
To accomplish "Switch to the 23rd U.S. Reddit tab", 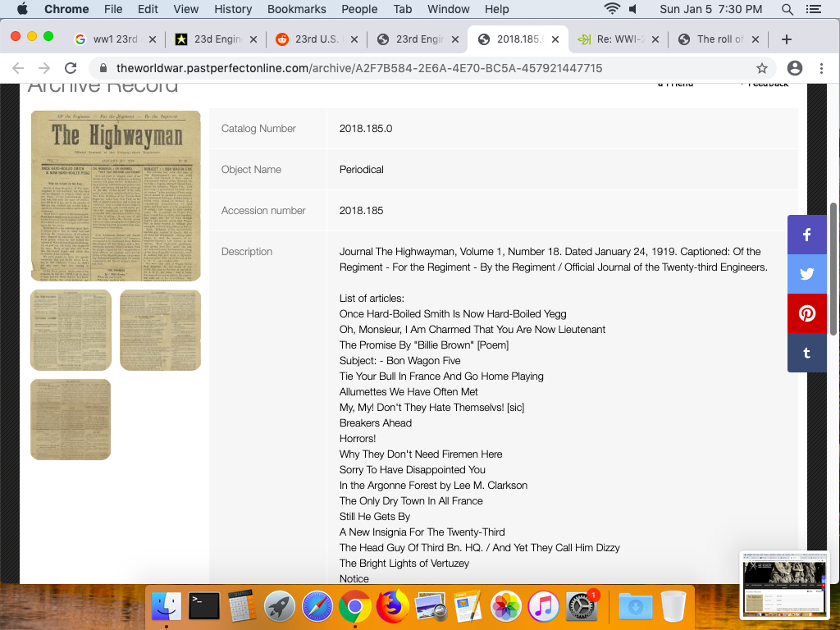I will pos(315,39).
